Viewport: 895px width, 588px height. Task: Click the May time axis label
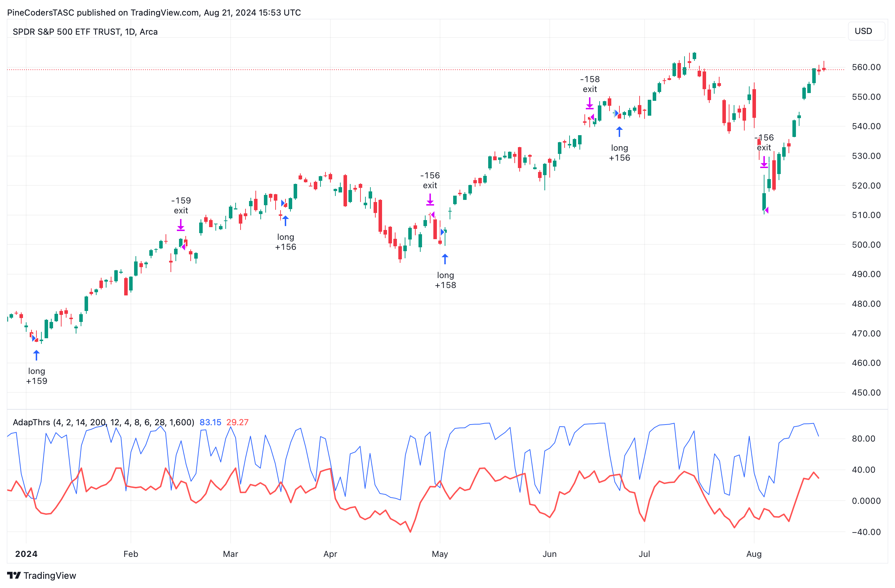click(440, 554)
